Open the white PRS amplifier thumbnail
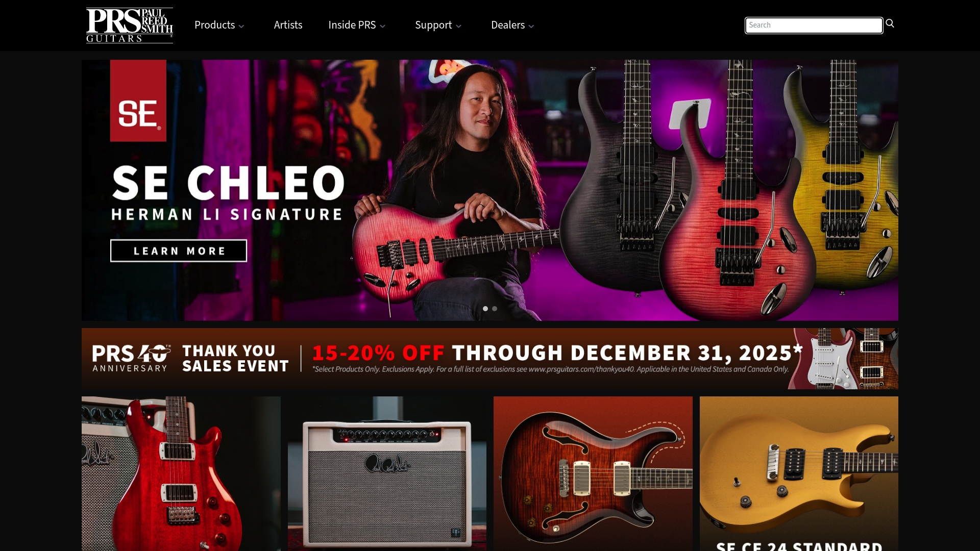Image resolution: width=980 pixels, height=551 pixels. click(387, 473)
